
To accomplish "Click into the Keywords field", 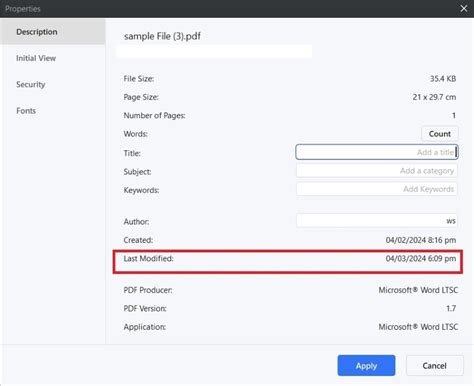I will pyautogui.click(x=377, y=189).
